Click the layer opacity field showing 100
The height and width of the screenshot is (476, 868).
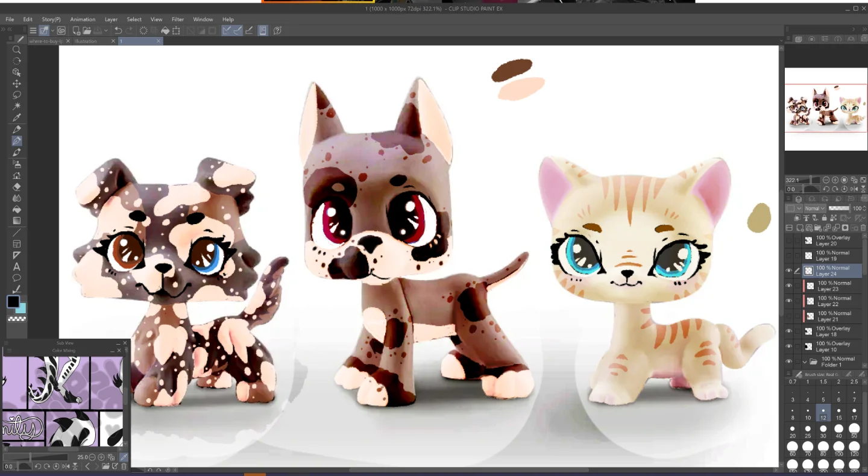pyautogui.click(x=857, y=208)
